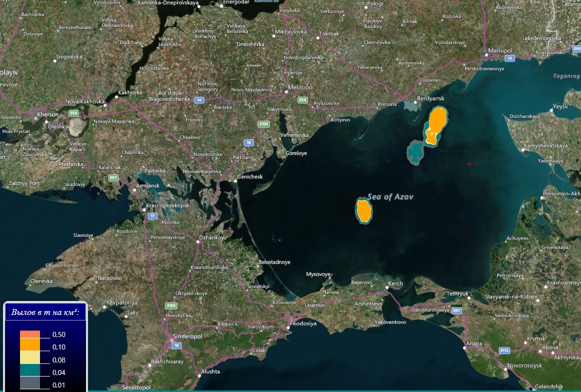Select the Mysovoye village label
Viewport: 581px width, 392px height.
pyautogui.click(x=318, y=274)
